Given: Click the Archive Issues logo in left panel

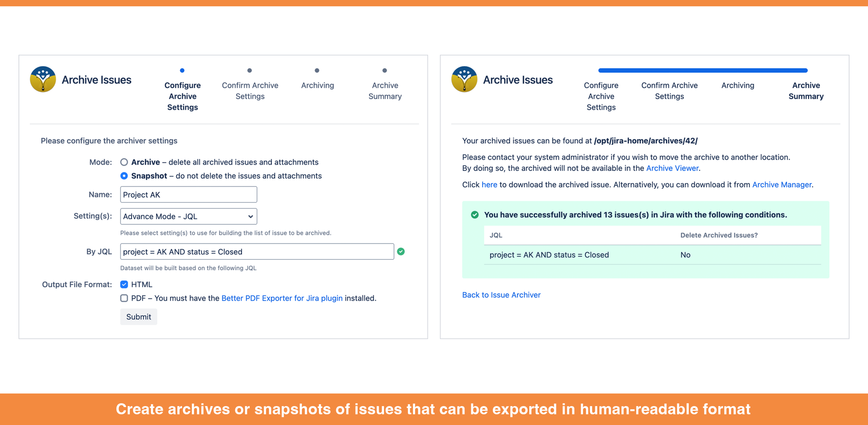Looking at the screenshot, I should click(x=43, y=79).
